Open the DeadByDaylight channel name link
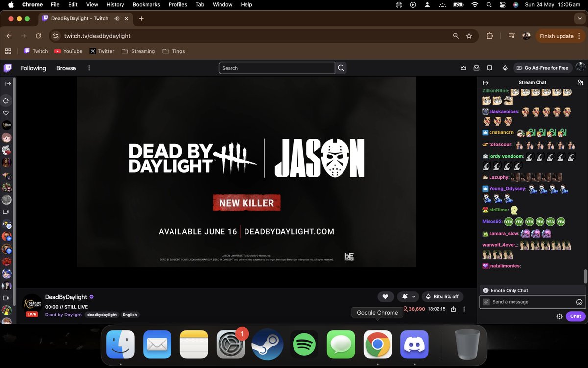The image size is (588, 368). tap(66, 297)
